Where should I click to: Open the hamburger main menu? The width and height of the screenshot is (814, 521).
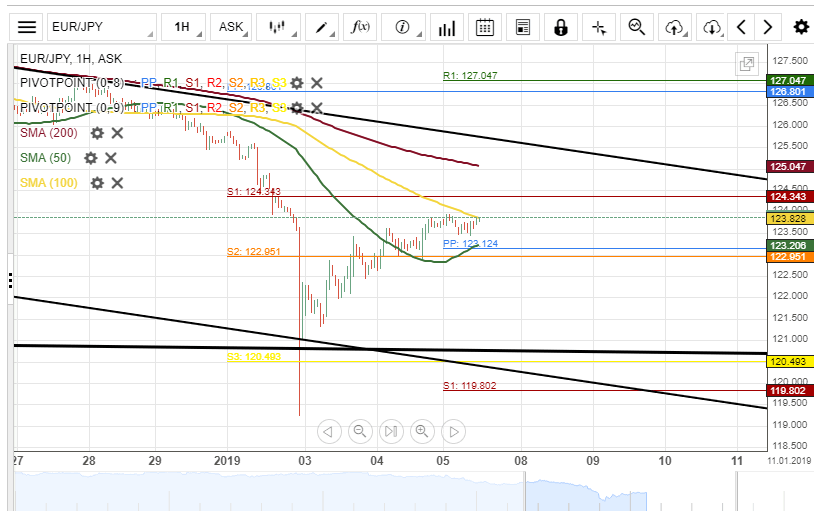tap(26, 27)
